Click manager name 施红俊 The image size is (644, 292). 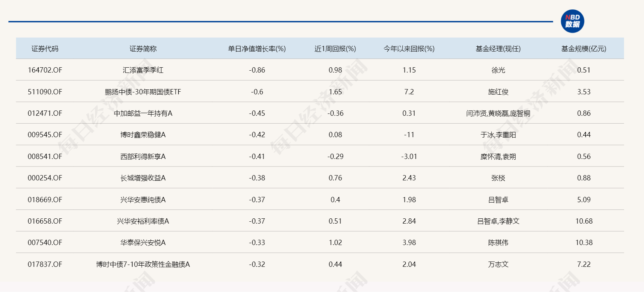click(x=498, y=92)
